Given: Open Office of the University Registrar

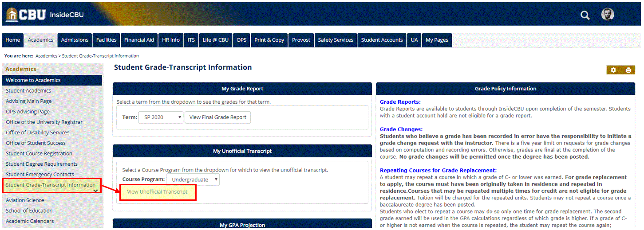Looking at the screenshot, I should pos(44,122).
